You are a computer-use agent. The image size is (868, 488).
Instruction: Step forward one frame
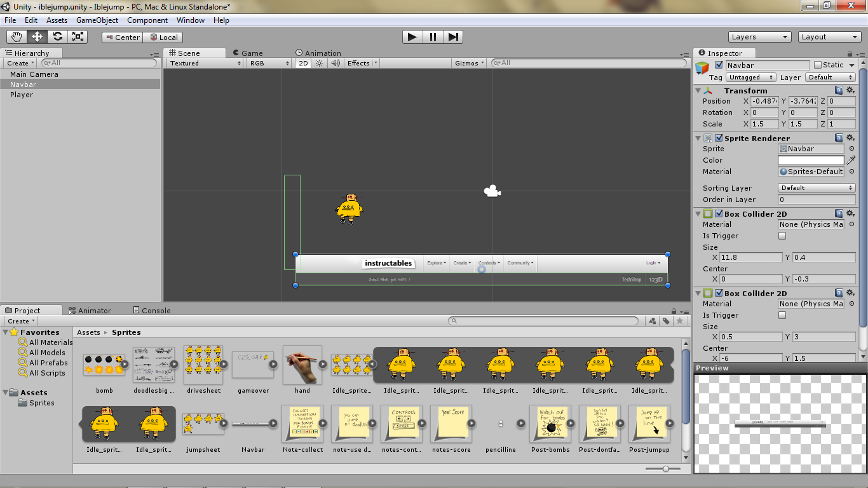pos(453,37)
